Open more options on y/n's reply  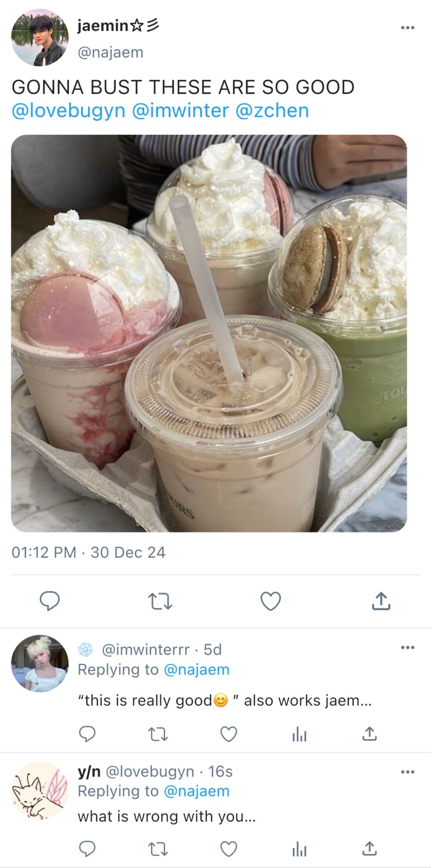[x=407, y=772]
